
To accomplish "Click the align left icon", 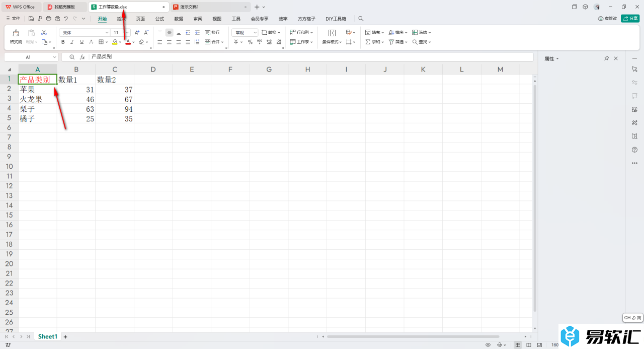I will click(x=160, y=42).
